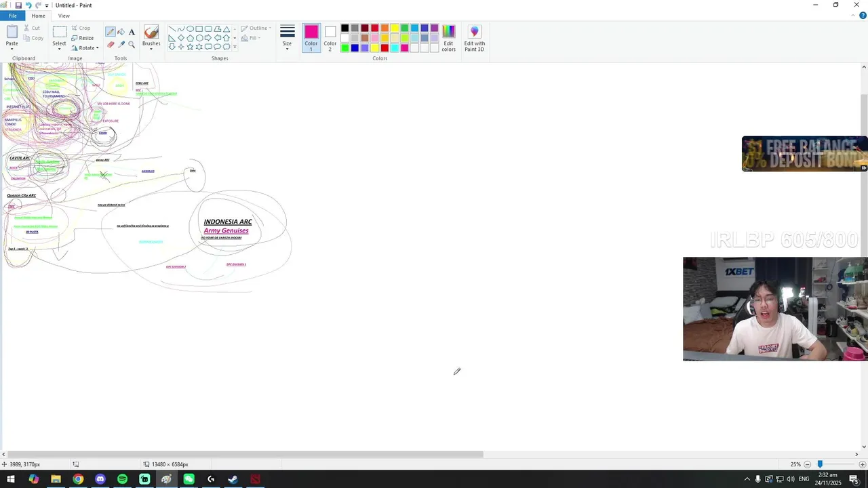This screenshot has height=488, width=868.
Task: Select the Text tool
Action: [x=132, y=32]
